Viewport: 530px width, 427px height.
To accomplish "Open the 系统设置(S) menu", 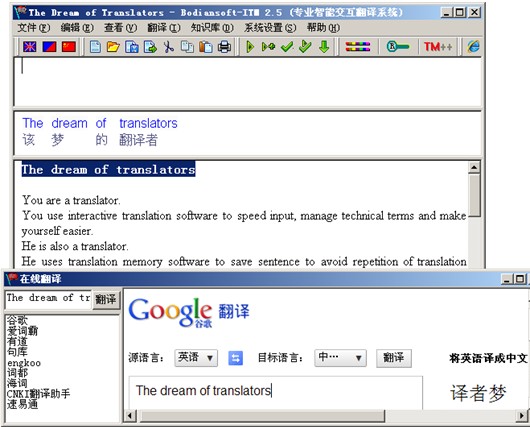I will click(270, 28).
